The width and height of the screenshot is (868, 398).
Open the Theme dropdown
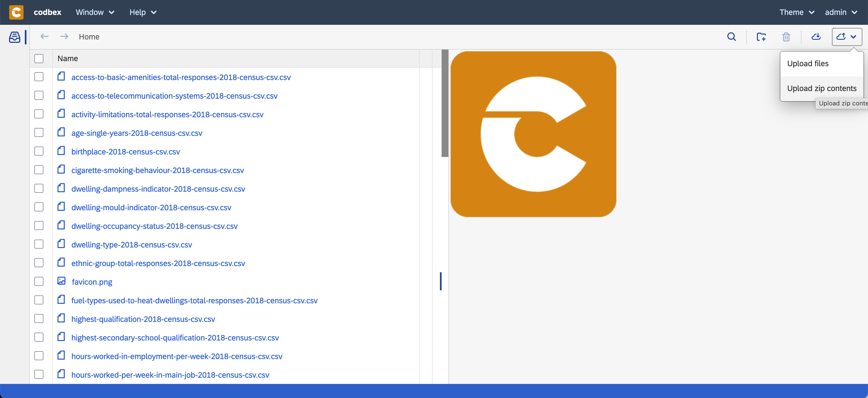pos(797,12)
